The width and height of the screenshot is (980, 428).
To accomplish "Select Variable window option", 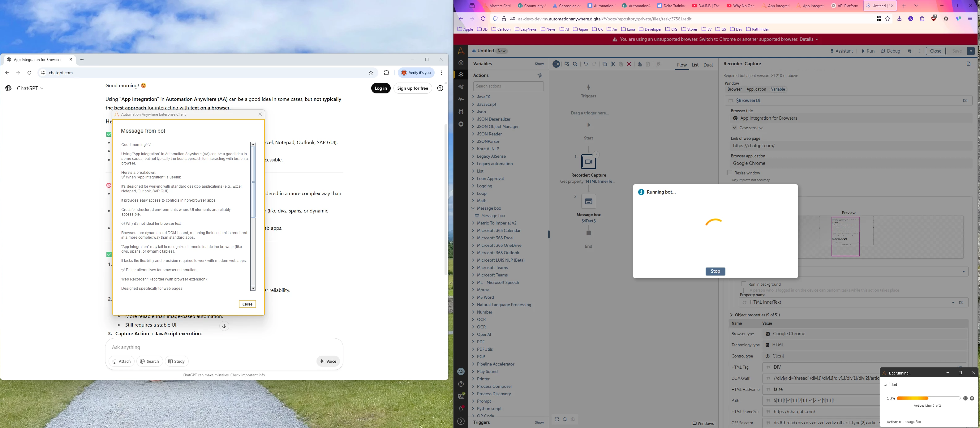I will click(778, 89).
